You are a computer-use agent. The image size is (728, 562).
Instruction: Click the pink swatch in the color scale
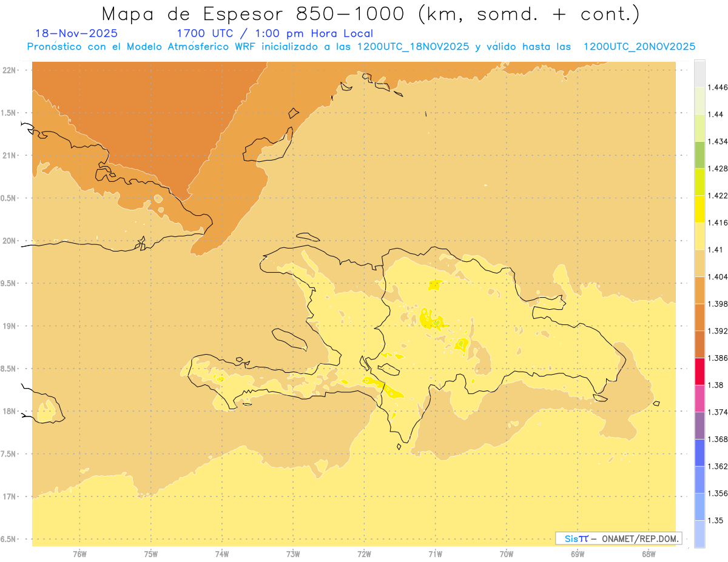click(699, 398)
